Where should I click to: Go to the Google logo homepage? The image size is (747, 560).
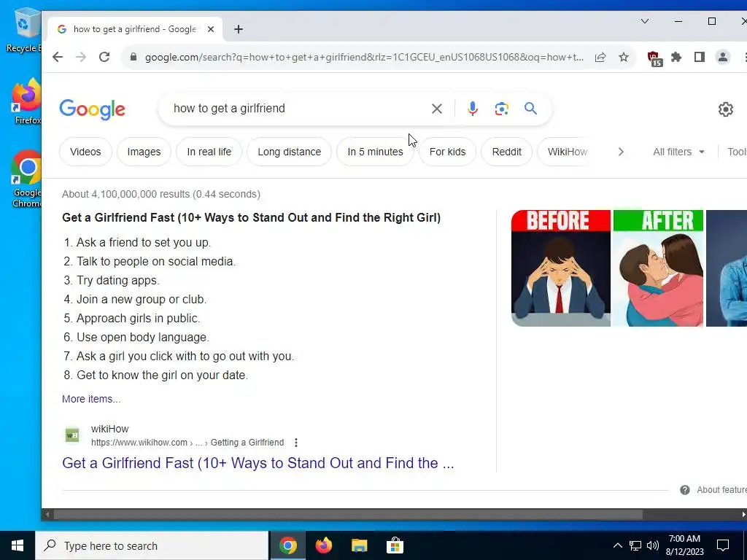(93, 110)
